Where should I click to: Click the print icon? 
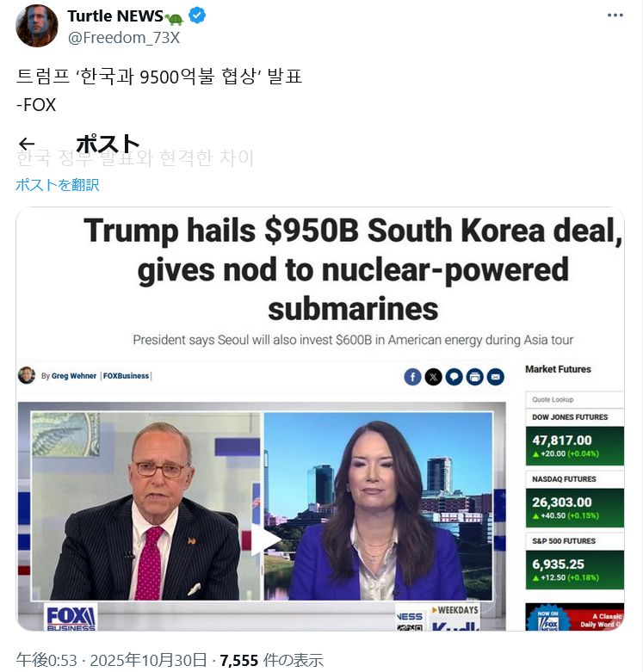coord(474,377)
